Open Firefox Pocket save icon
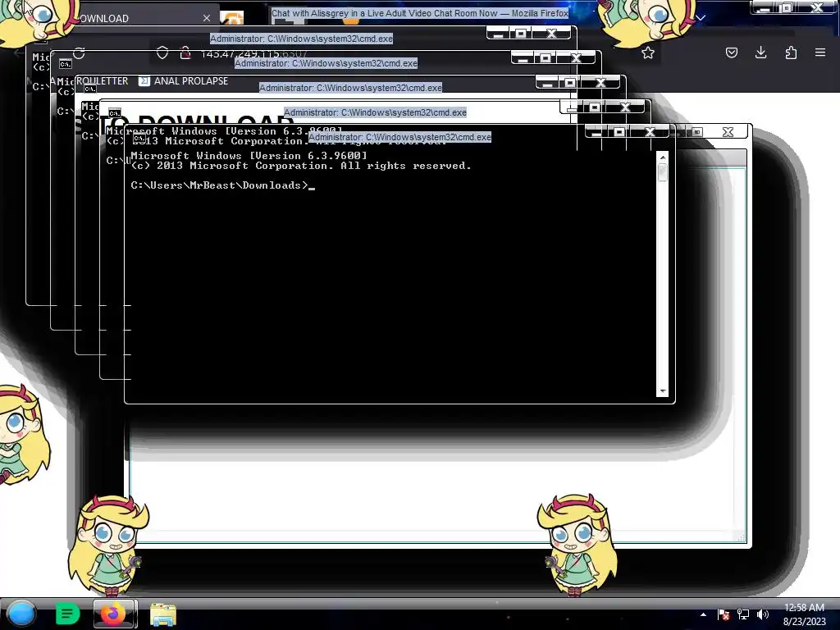The width and height of the screenshot is (840, 630). click(731, 52)
